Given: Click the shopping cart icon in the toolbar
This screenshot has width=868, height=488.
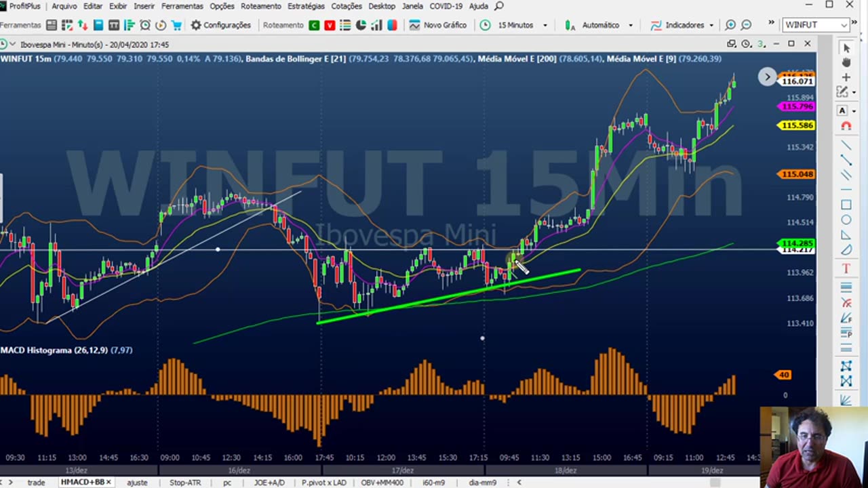Looking at the screenshot, I should [176, 25].
